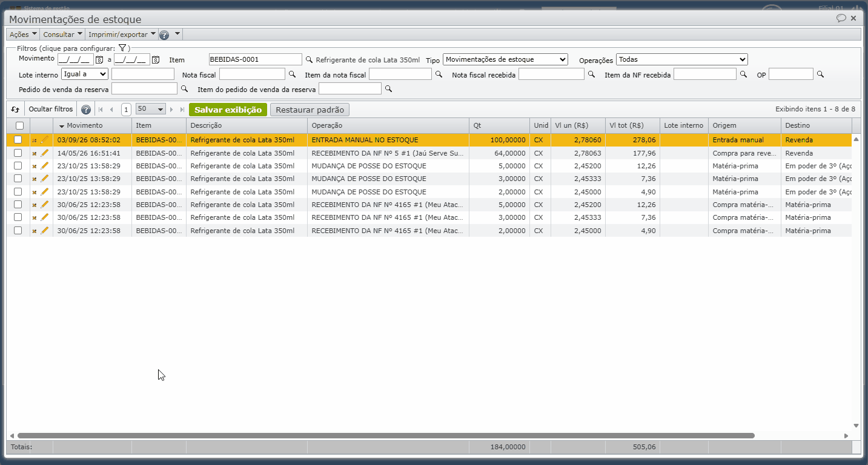
Task: Click the horizontal scrollbar at grid bottom
Action: point(386,435)
